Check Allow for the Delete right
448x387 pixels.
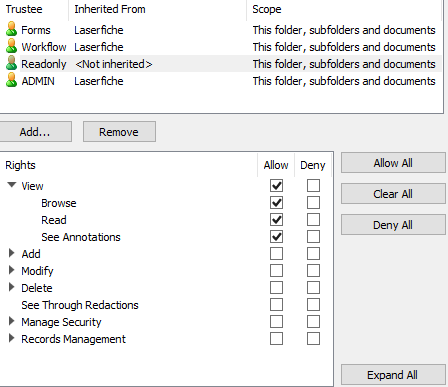click(x=276, y=288)
